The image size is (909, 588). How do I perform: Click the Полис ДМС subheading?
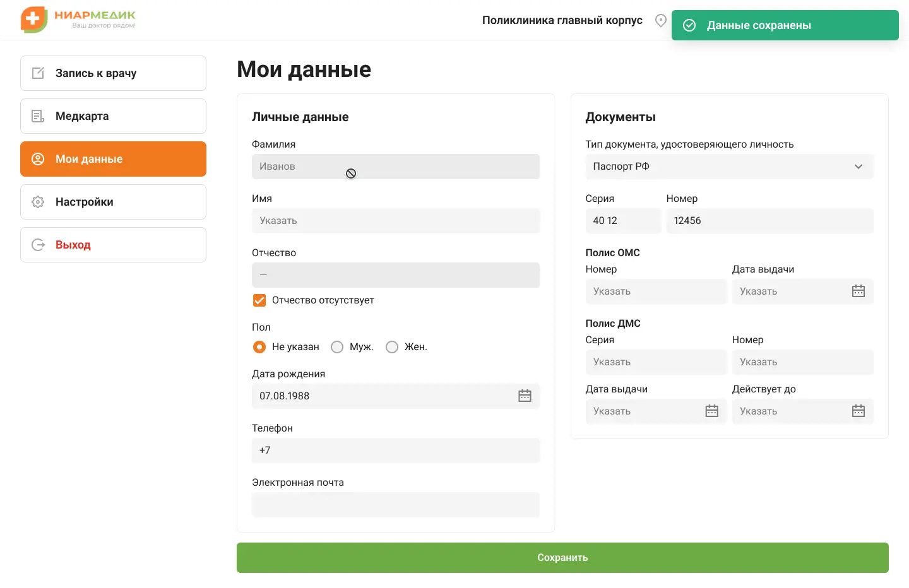click(613, 323)
